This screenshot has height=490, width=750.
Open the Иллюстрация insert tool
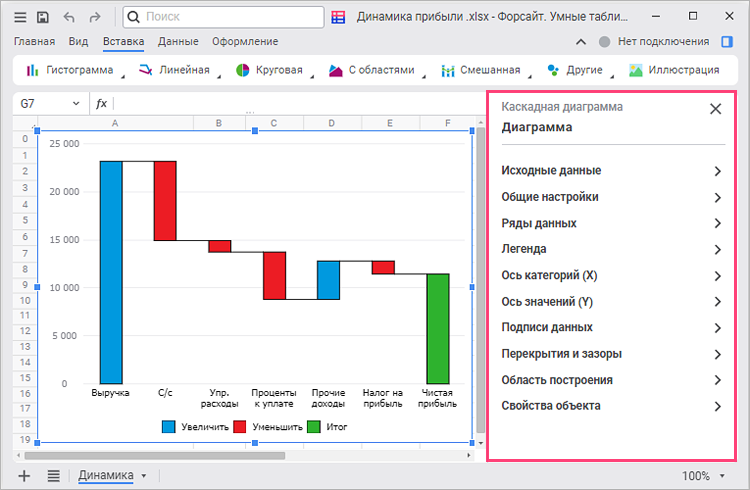[674, 70]
